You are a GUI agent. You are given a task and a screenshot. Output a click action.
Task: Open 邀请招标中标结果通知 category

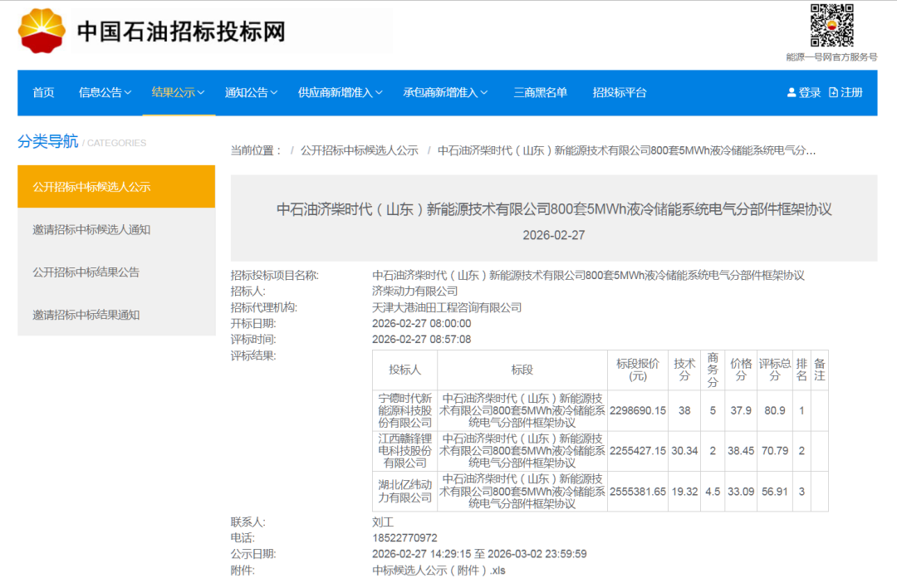click(x=86, y=315)
